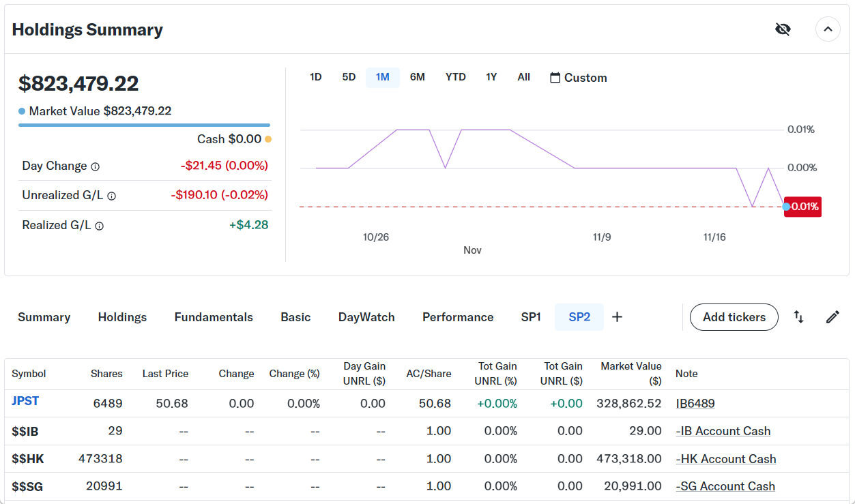Viewport: 855px width, 504px height.
Task: Click the Market Value progress bar
Action: click(x=144, y=125)
